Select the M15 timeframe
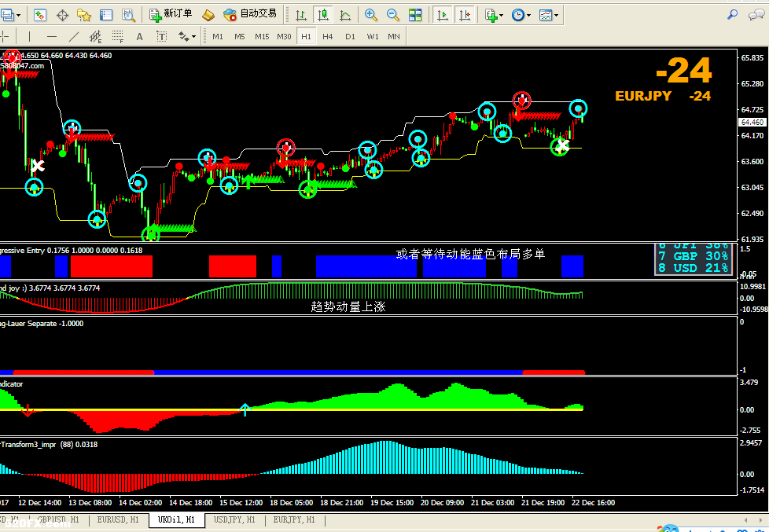The image size is (769, 532). 262,36
